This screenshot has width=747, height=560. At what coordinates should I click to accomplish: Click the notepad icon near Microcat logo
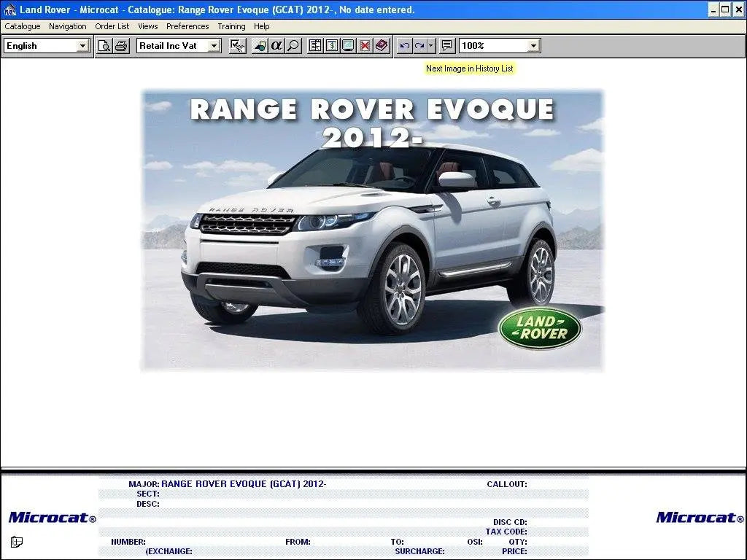click(17, 542)
